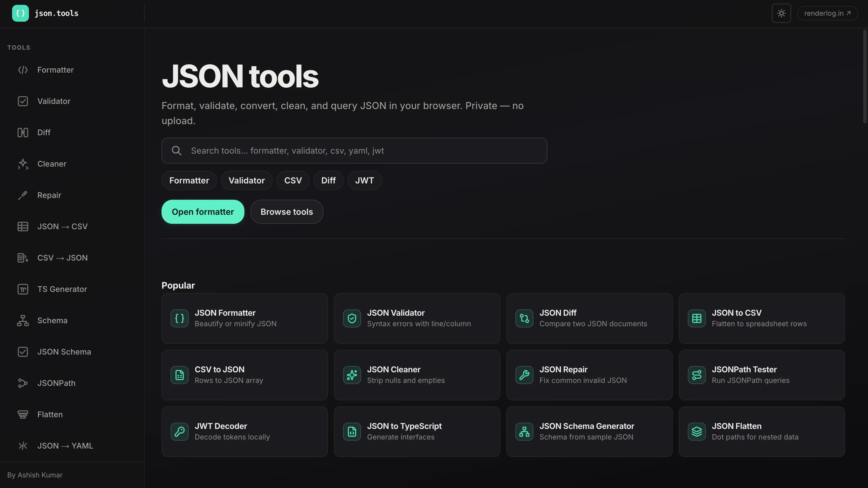Click the Cleaner sparkle icon in sidebar

click(x=23, y=164)
